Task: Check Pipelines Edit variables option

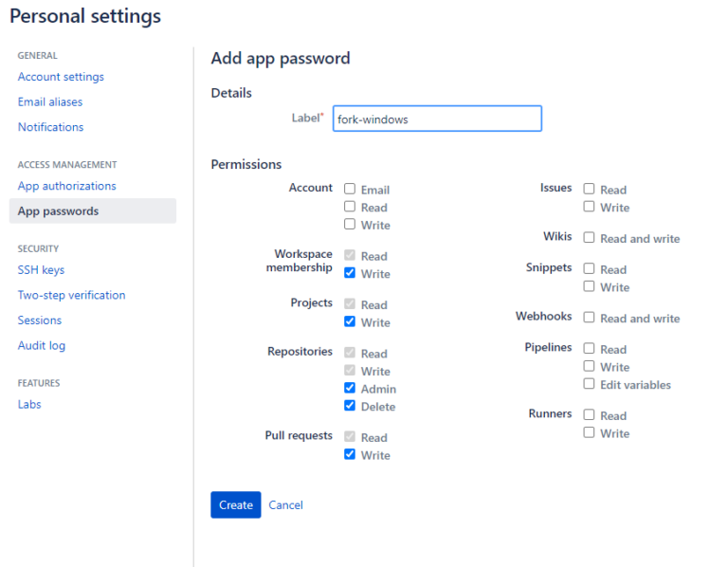Action: [589, 384]
